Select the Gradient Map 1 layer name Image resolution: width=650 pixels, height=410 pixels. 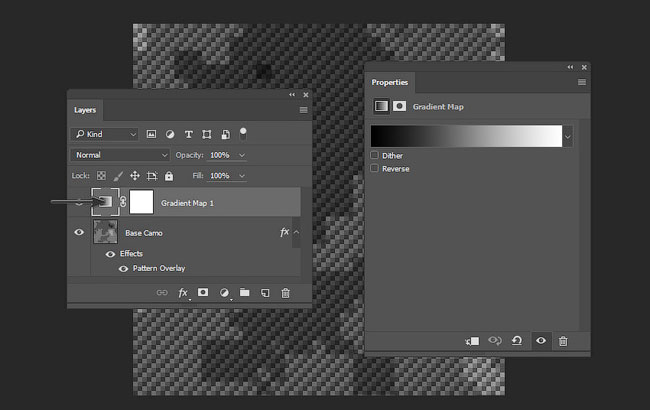187,203
